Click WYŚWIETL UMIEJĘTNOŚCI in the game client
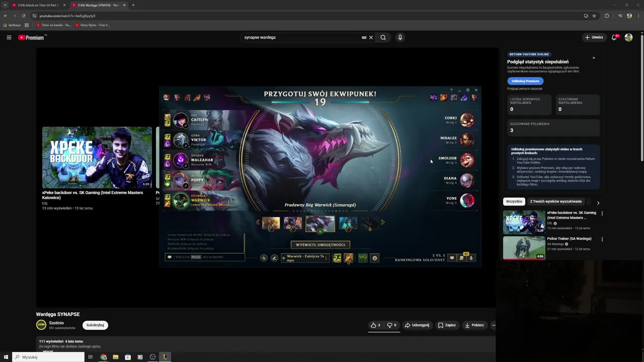 coord(320,245)
